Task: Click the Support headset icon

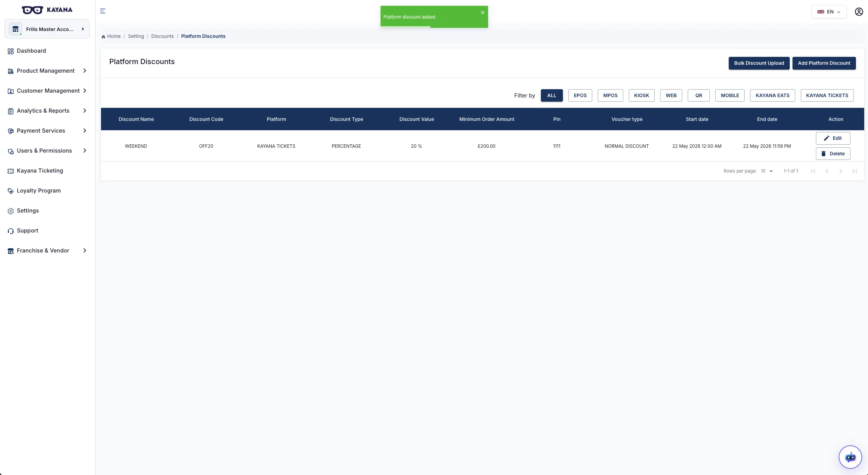Action: (11, 231)
